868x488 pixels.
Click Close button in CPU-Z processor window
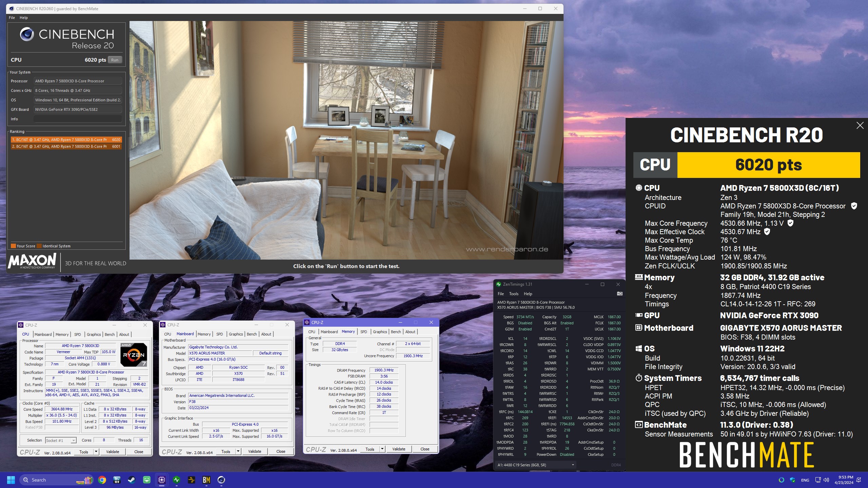point(139,452)
